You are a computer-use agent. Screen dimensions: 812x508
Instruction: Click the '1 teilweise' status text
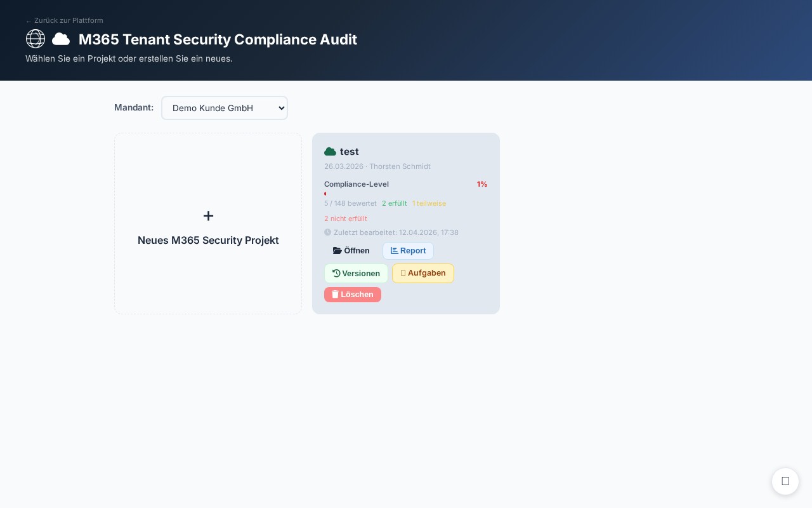429,203
